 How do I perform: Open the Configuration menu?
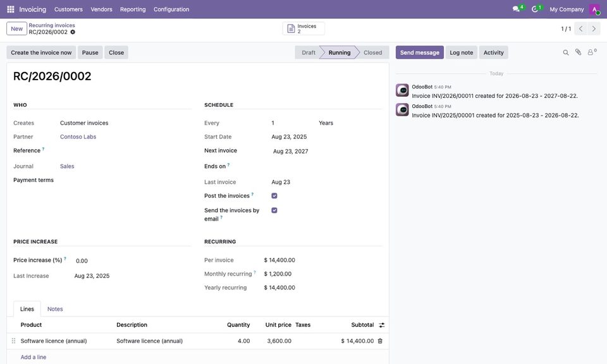[171, 9]
